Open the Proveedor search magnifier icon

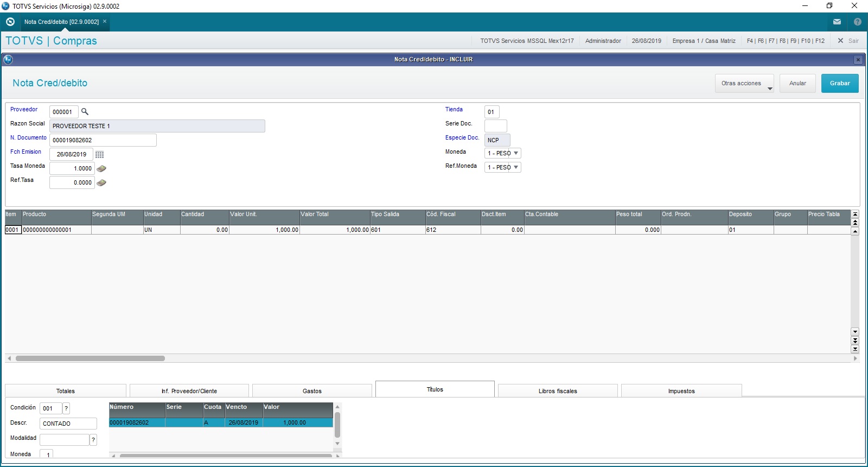(85, 111)
